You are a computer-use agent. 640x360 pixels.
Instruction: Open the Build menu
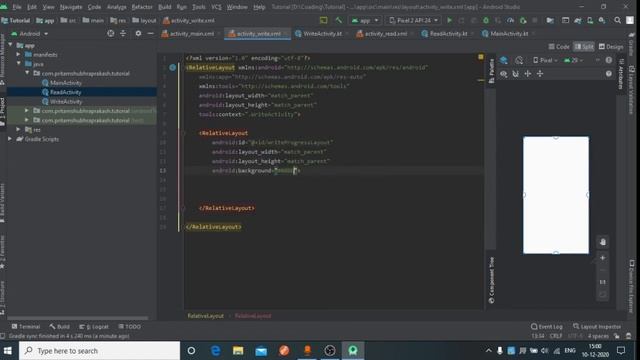tap(164, 7)
